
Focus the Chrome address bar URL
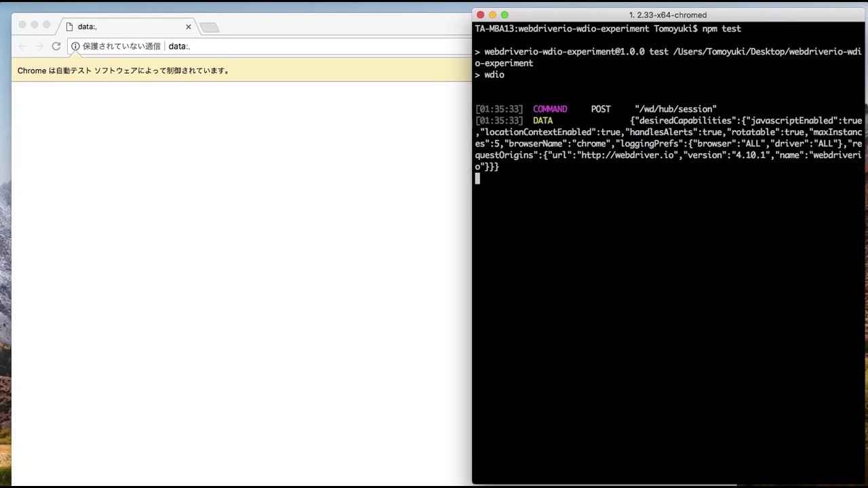[179, 46]
